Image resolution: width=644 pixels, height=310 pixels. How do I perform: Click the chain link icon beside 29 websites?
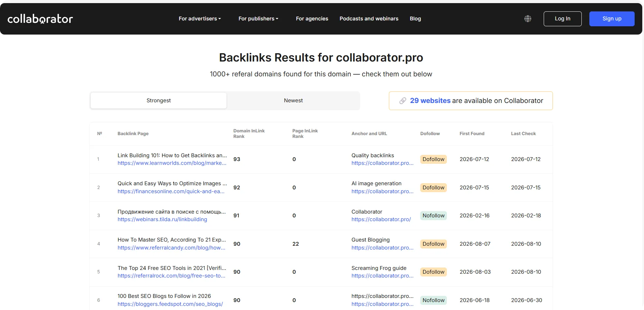click(x=403, y=101)
